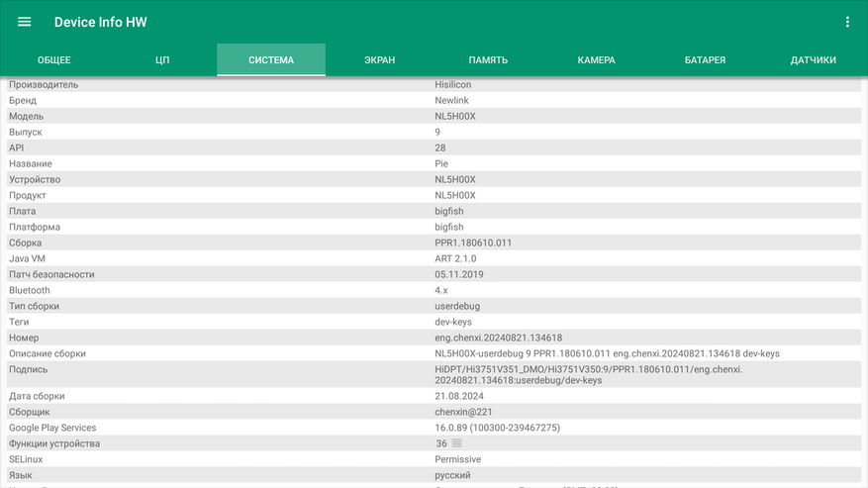Viewport: 868px width, 488px height.
Task: Select the API value 28
Action: tap(440, 147)
